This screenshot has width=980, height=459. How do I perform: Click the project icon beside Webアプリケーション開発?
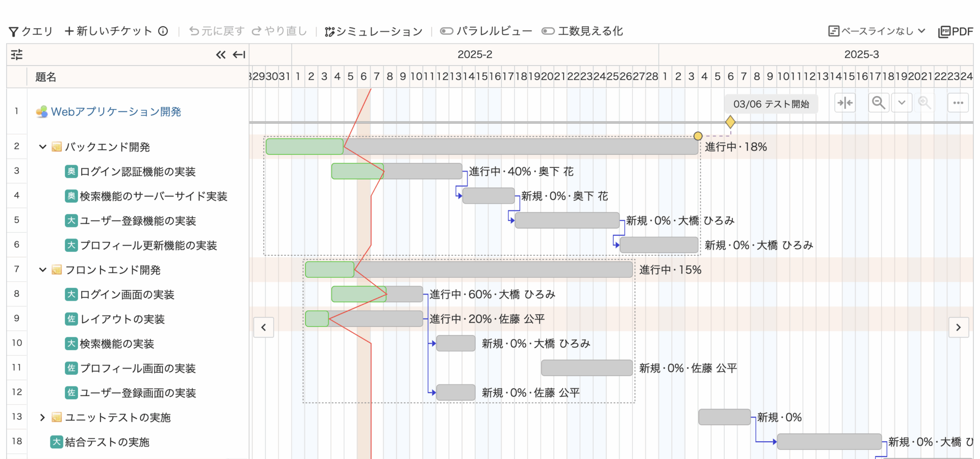[42, 112]
